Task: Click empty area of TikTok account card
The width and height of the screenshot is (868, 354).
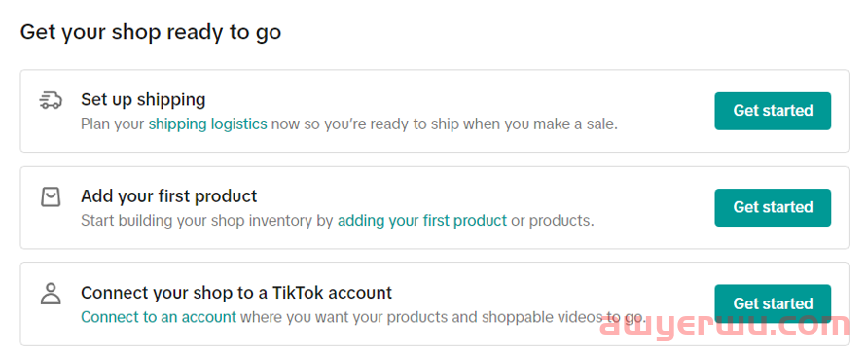Action: [554, 282]
